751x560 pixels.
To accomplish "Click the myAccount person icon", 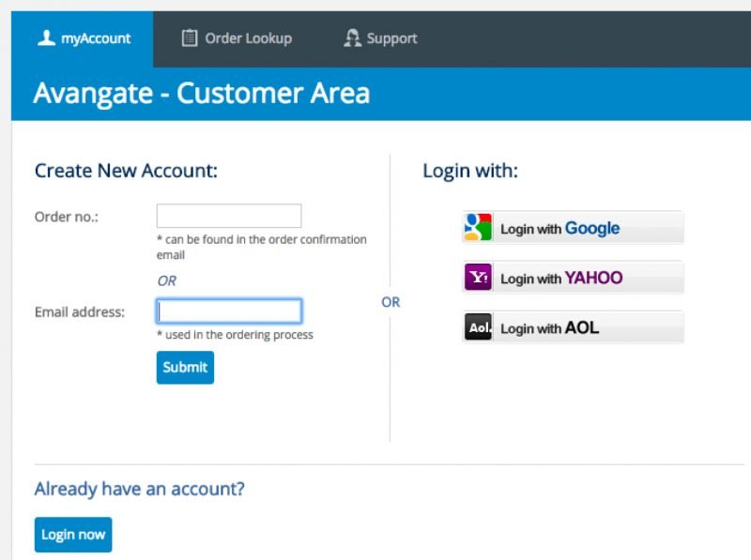I will [46, 38].
